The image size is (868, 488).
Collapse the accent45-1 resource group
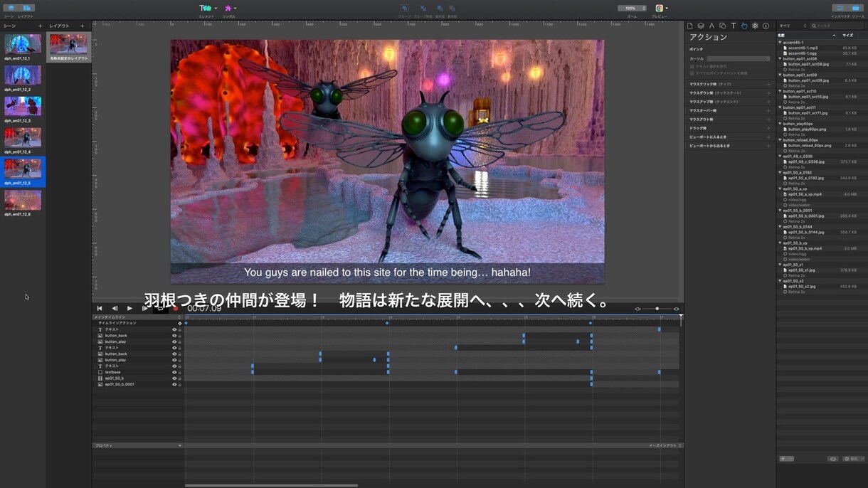(x=780, y=43)
